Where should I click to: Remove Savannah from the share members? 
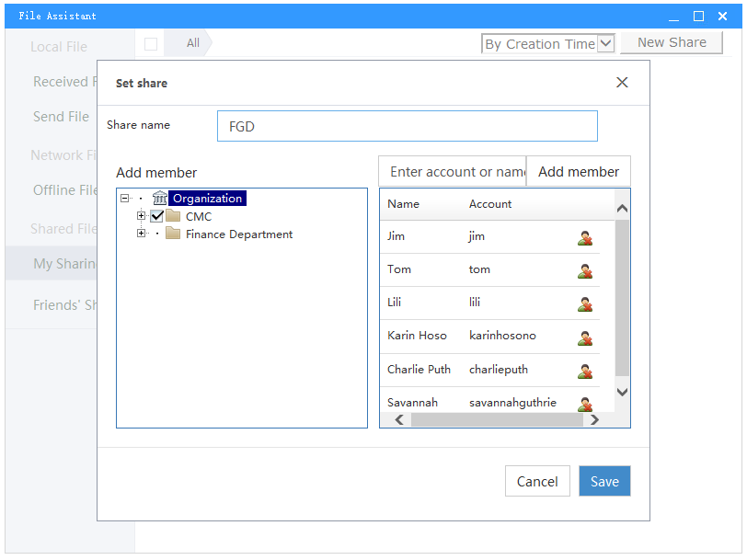(584, 404)
